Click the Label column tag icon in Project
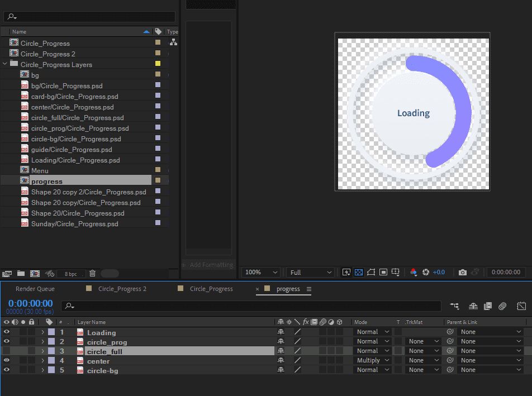This screenshot has width=532, height=396. point(158,31)
